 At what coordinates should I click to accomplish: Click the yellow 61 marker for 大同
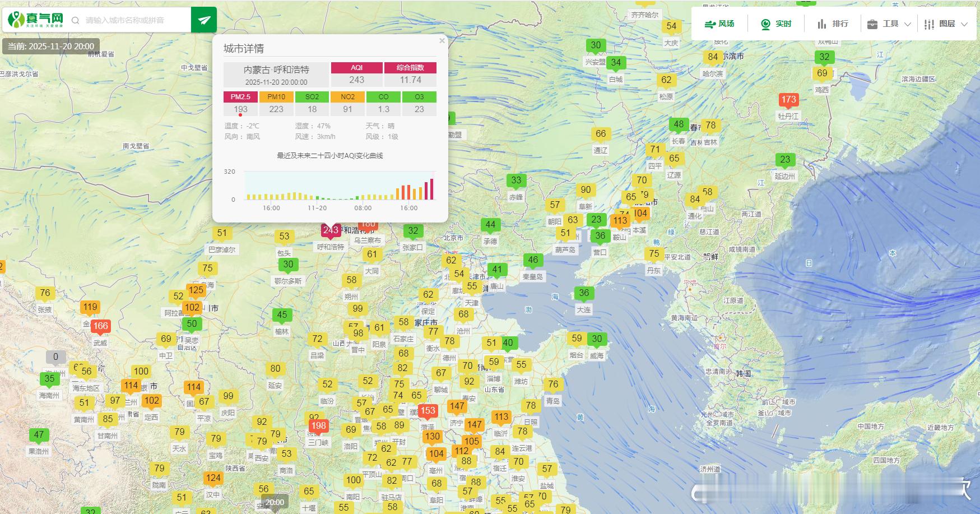point(372,254)
